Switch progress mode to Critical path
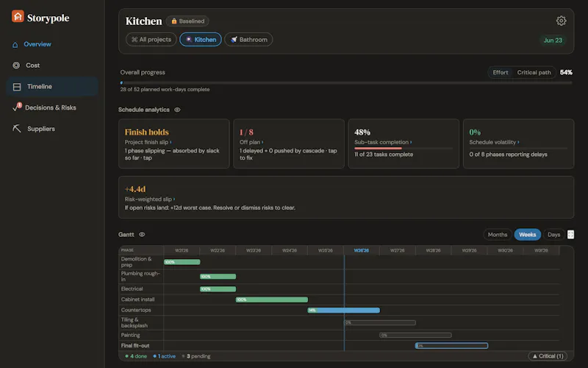 pyautogui.click(x=534, y=72)
